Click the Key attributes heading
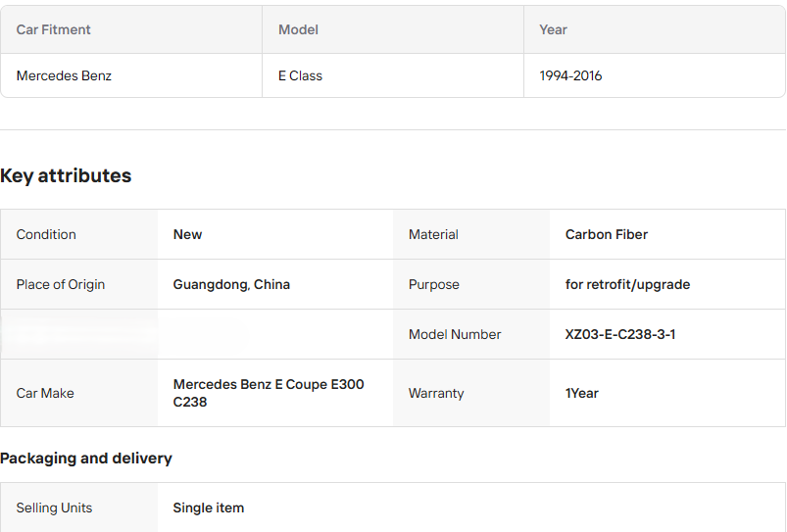787x532 pixels. [x=66, y=176]
